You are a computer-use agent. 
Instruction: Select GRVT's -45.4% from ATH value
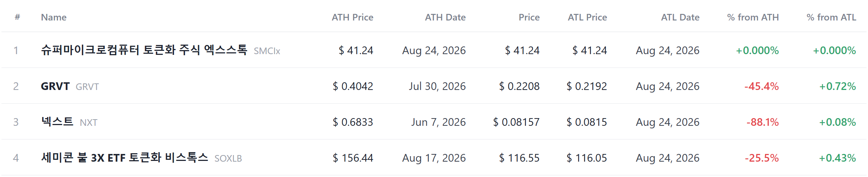point(761,86)
